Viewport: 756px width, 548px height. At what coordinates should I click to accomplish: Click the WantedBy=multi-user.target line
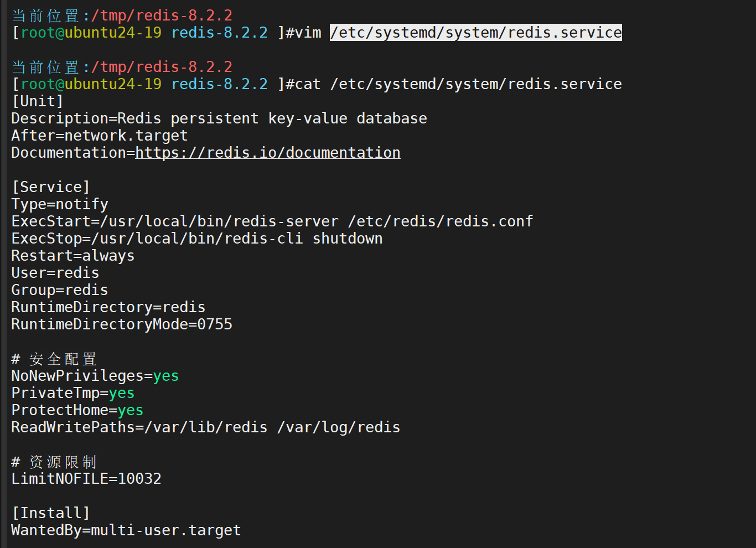click(126, 530)
